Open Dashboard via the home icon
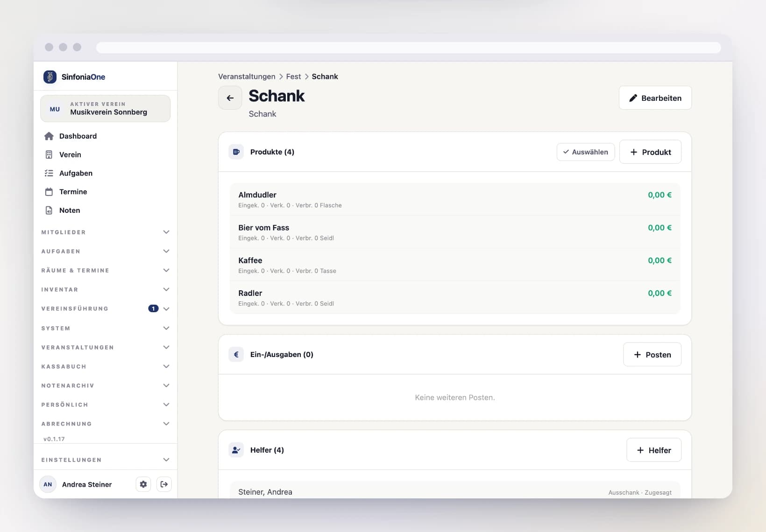 point(49,136)
